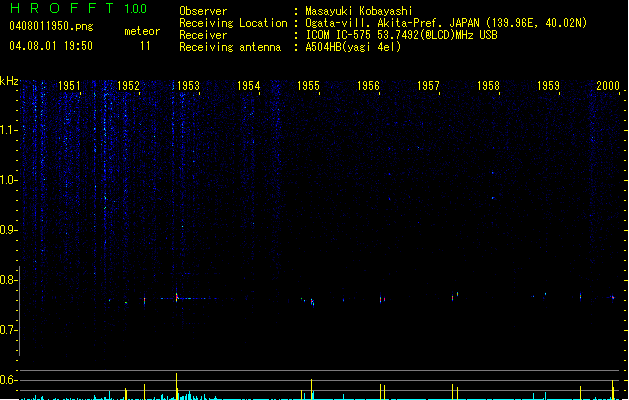629x400 pixels.
Task: Click the 1955 time axis marker
Action: (x=308, y=85)
